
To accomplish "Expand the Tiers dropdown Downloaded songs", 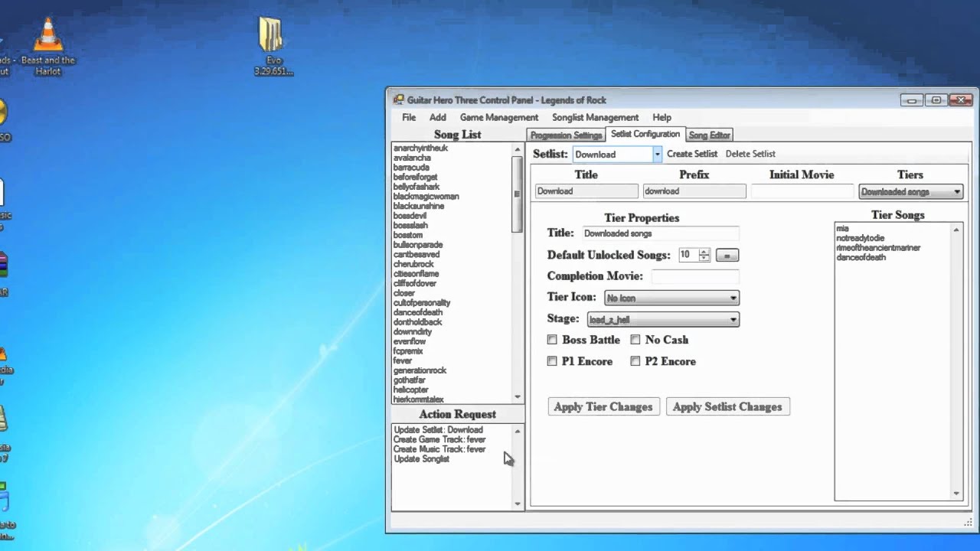I will click(910, 192).
